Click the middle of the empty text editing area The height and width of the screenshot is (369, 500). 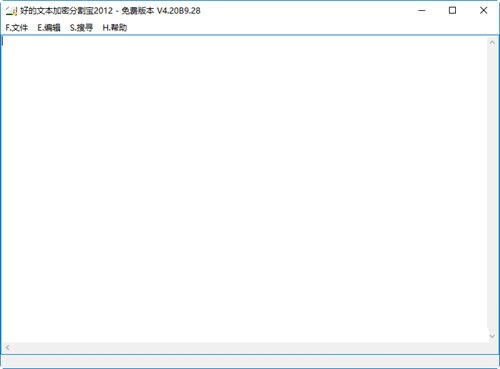pos(244,189)
